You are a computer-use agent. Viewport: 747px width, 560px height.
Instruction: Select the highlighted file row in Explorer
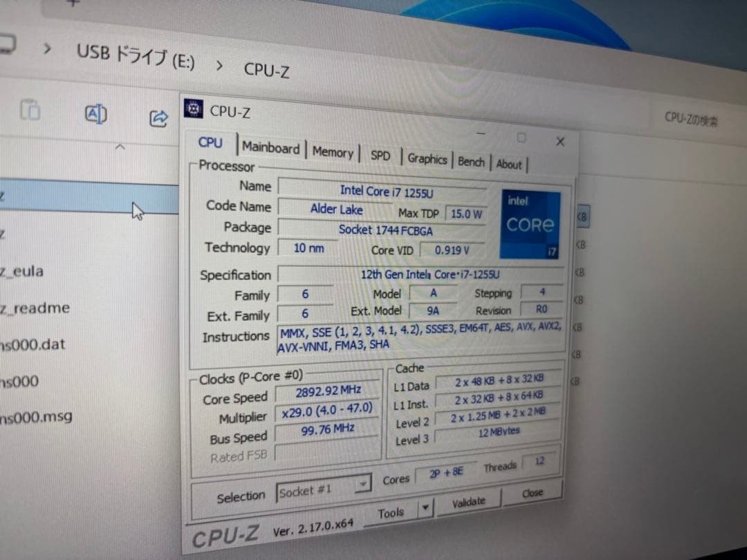(x=89, y=196)
